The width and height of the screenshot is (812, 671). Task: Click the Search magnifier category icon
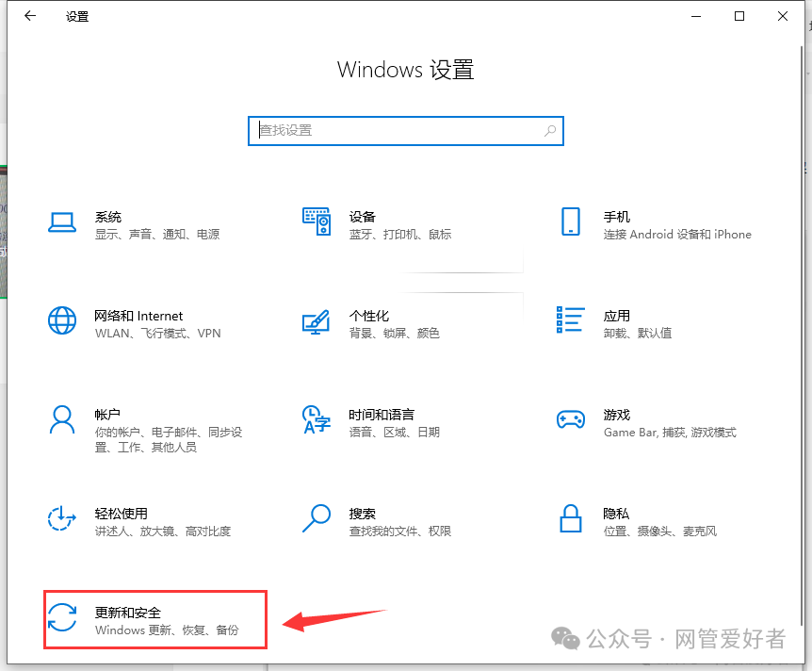[x=317, y=518]
